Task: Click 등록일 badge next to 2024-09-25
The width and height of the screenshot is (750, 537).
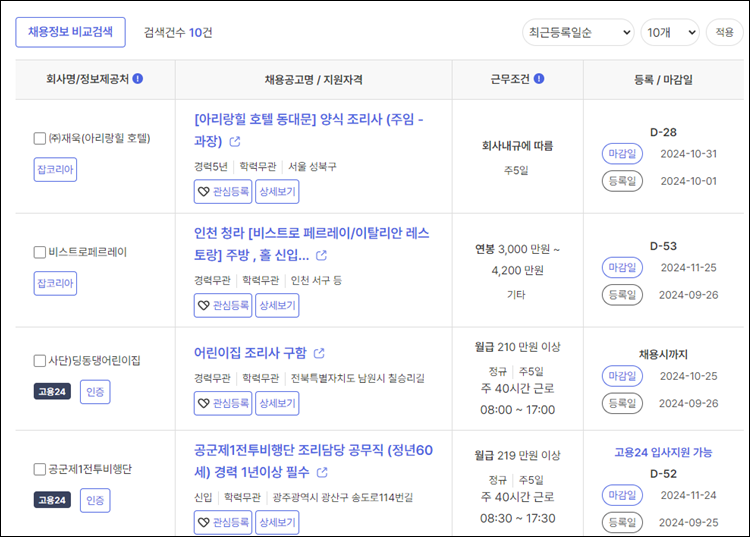Action: (x=622, y=522)
